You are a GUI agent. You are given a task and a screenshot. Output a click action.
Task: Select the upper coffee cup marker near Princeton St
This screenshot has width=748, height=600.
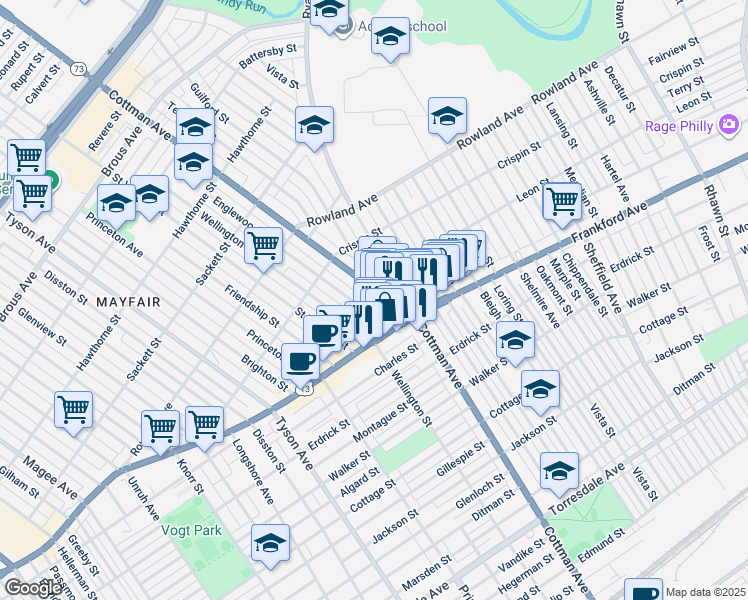pyautogui.click(x=322, y=334)
